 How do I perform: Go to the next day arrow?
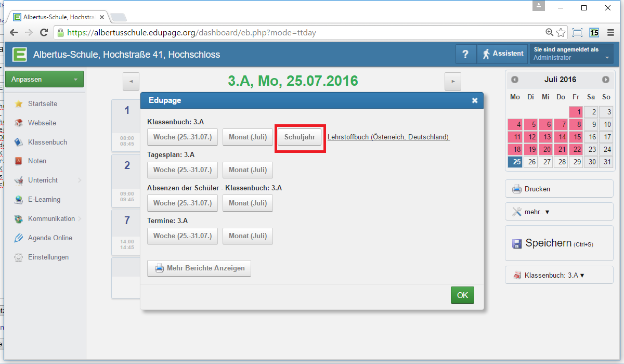(x=453, y=81)
